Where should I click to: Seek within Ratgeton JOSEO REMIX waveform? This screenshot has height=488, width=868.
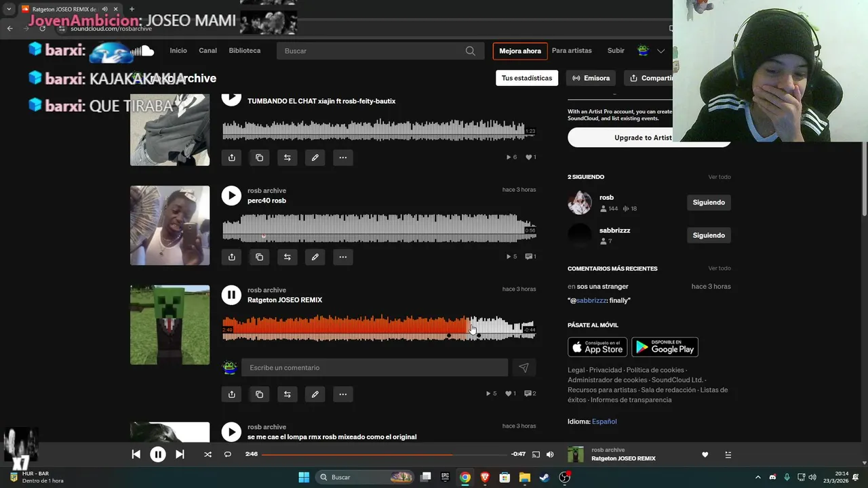[379, 328]
